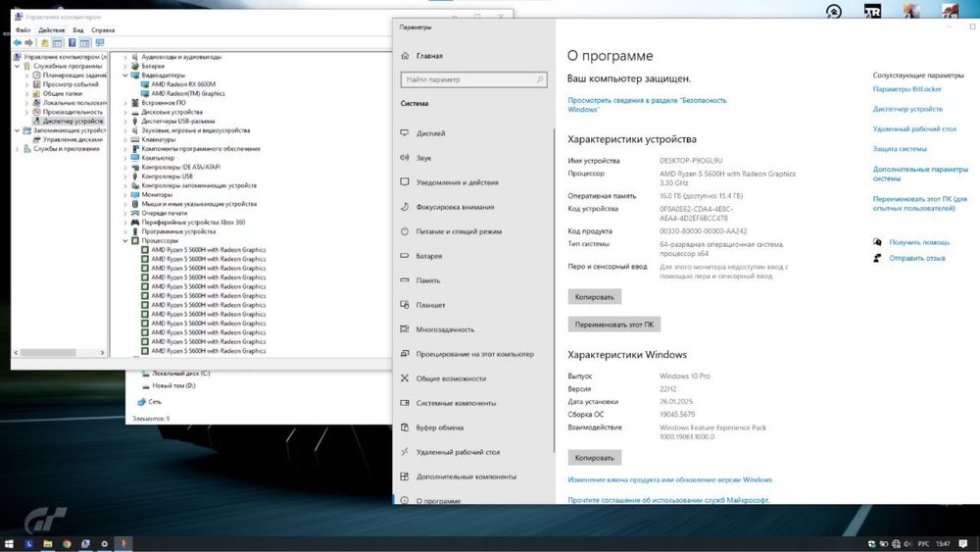Open Диспетчер устройств link in related settings
Viewport: 980px width, 552px height.
pos(907,109)
